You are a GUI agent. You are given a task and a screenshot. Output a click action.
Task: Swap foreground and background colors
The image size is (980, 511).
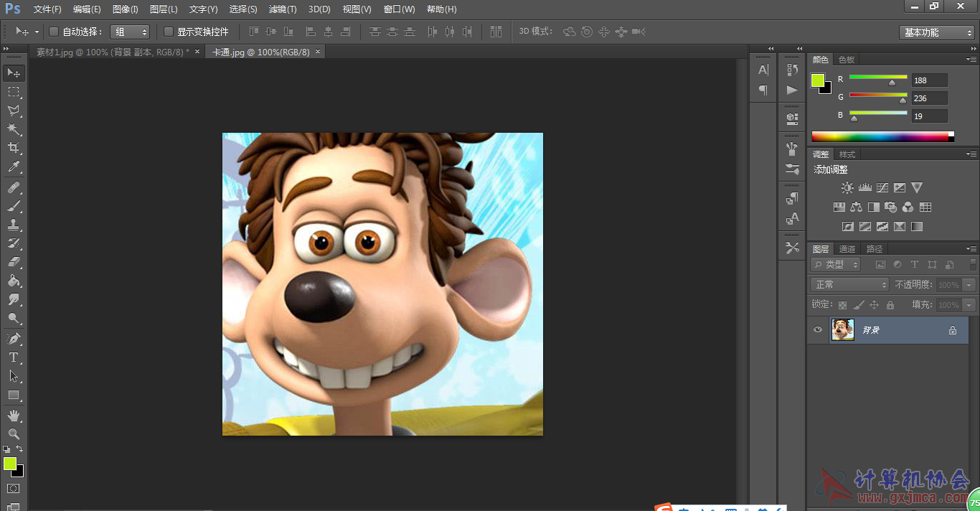[19, 449]
